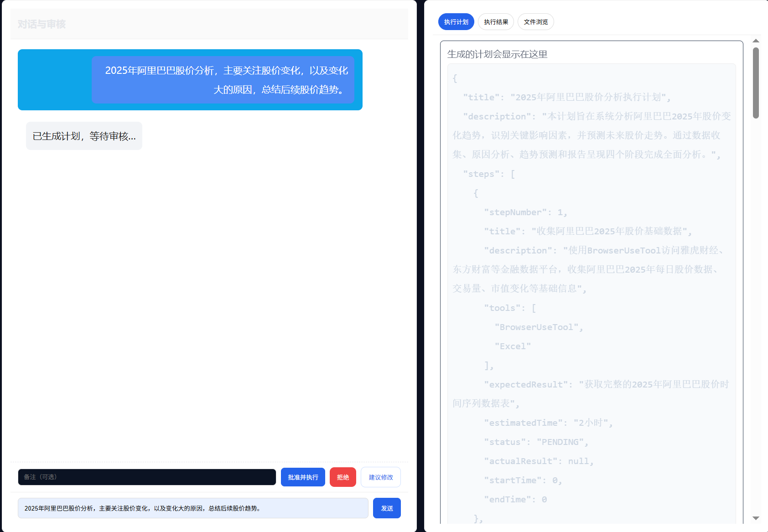Viewport: 768px width, 532px height.
Task: Click the 已生成计划，等待审核... status message
Action: click(x=84, y=136)
